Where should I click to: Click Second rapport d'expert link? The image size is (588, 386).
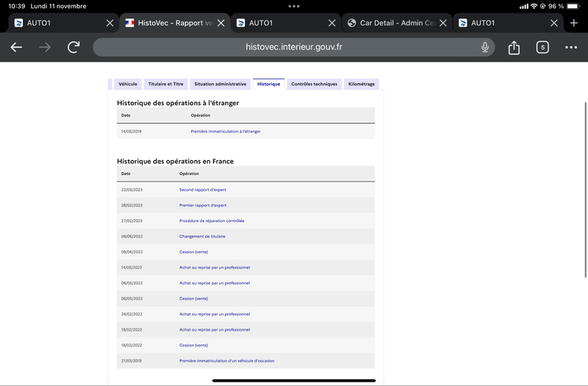coord(203,190)
